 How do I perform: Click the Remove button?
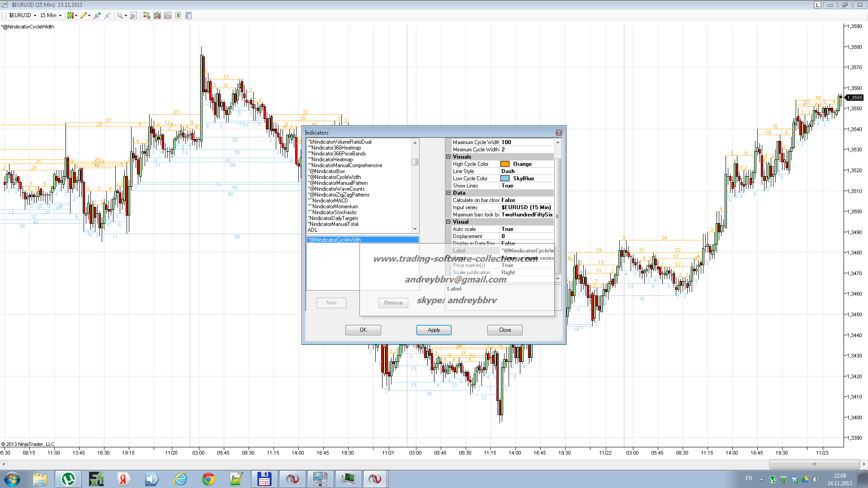393,303
